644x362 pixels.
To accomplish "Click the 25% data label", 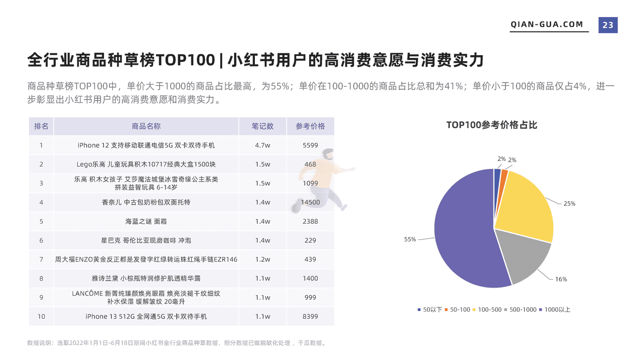I will pos(569,204).
